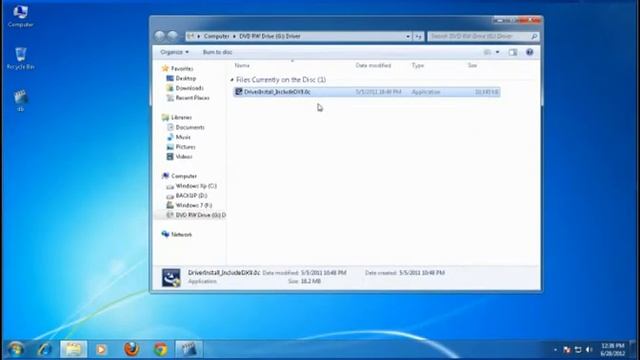Click the 18.2 MB size value
This screenshot has width=640, height=360.
(311, 281)
